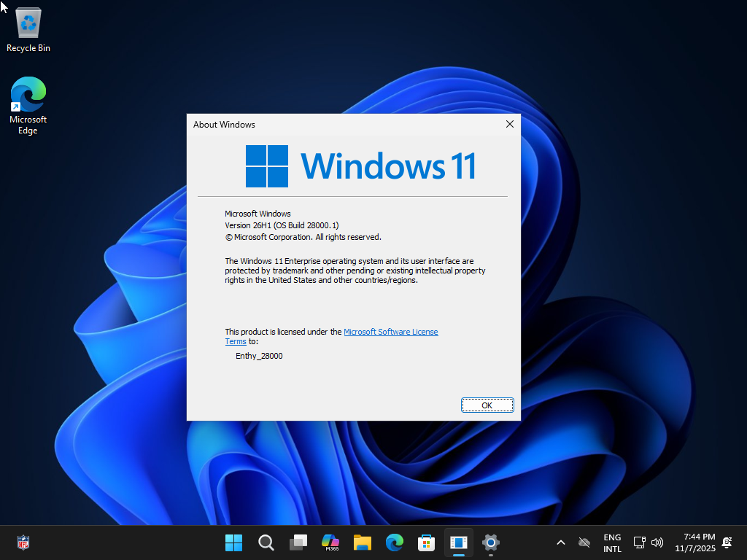This screenshot has width=747, height=560.
Task: Close the About Windows dialog
Action: [509, 124]
